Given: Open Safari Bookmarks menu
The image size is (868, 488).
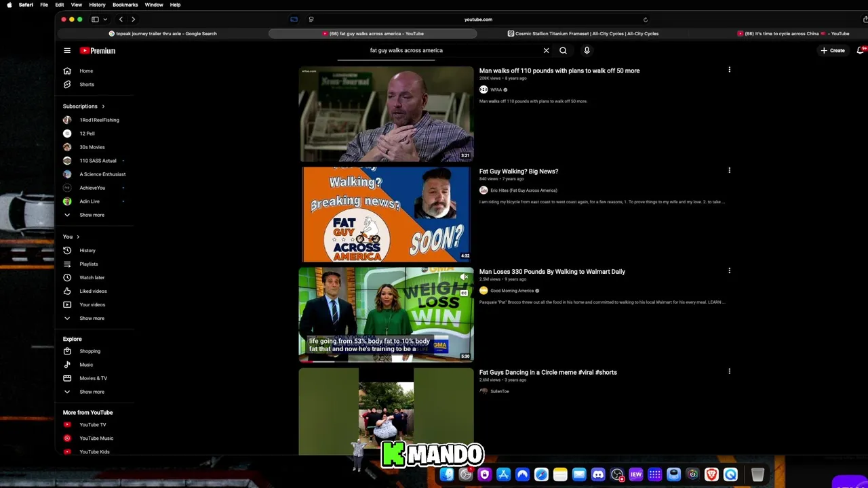Looking at the screenshot, I should click(125, 5).
